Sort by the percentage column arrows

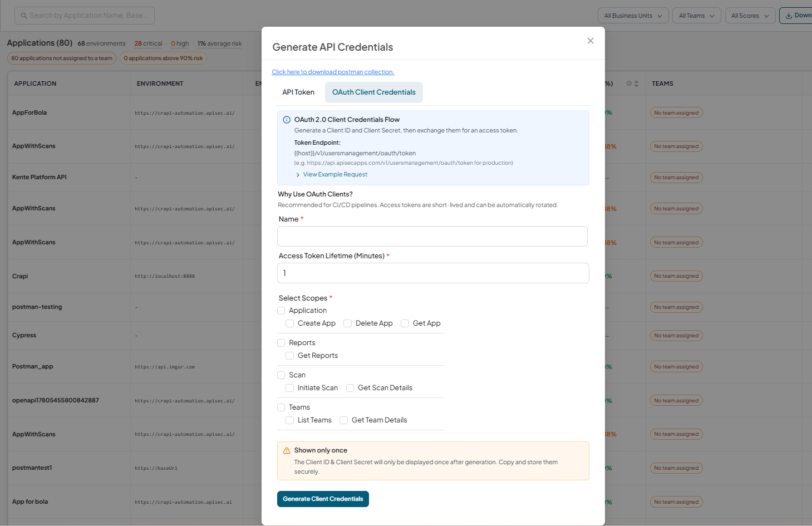(636, 83)
